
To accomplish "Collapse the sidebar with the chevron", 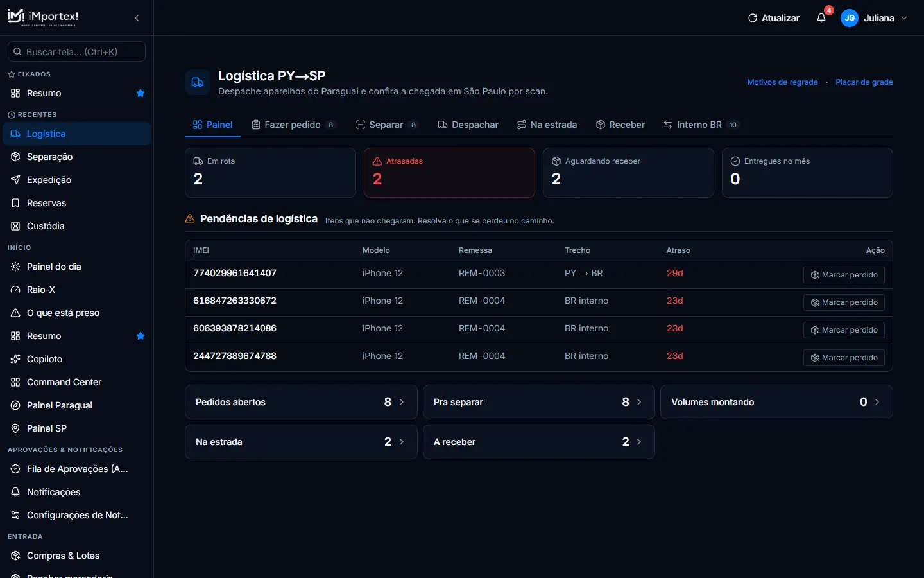I will click(x=137, y=18).
